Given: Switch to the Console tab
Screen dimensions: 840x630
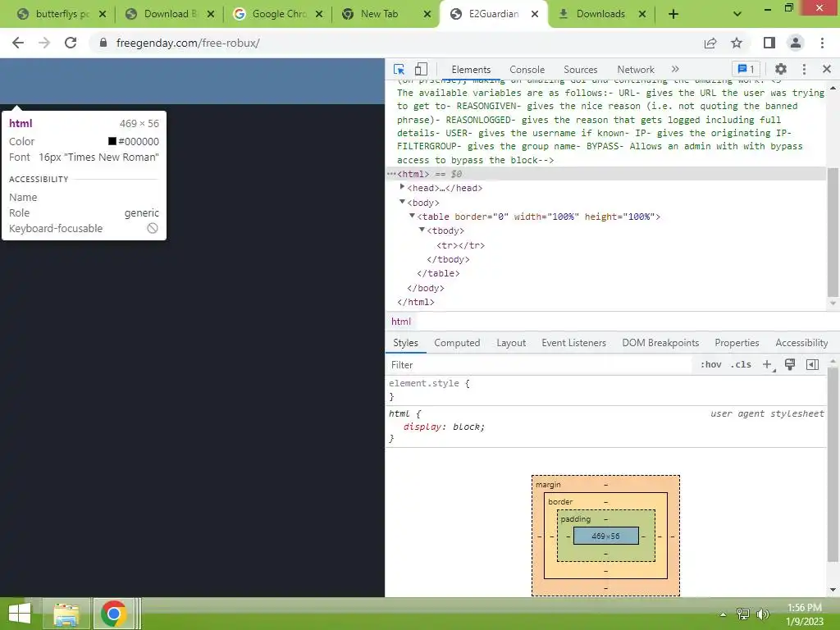Looking at the screenshot, I should 527,70.
